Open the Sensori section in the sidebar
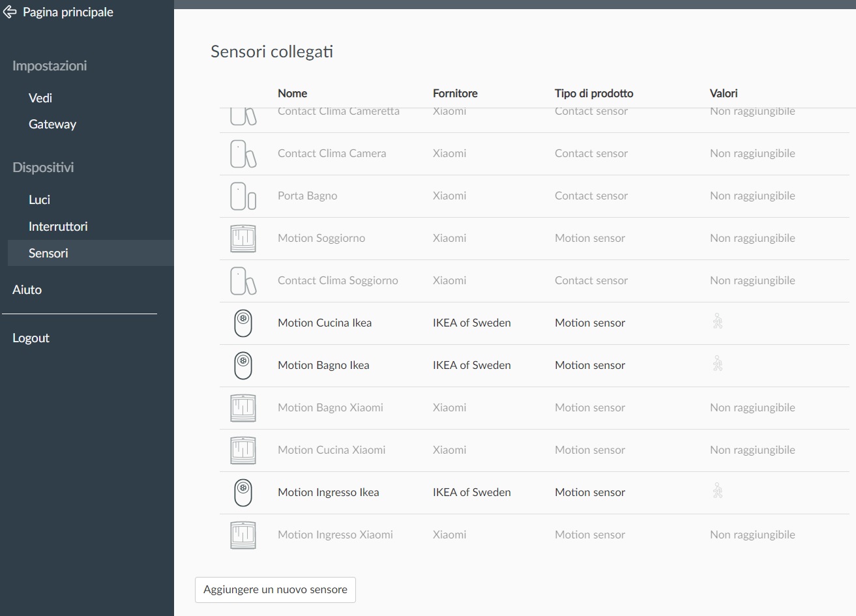The image size is (856, 616). coord(48,253)
